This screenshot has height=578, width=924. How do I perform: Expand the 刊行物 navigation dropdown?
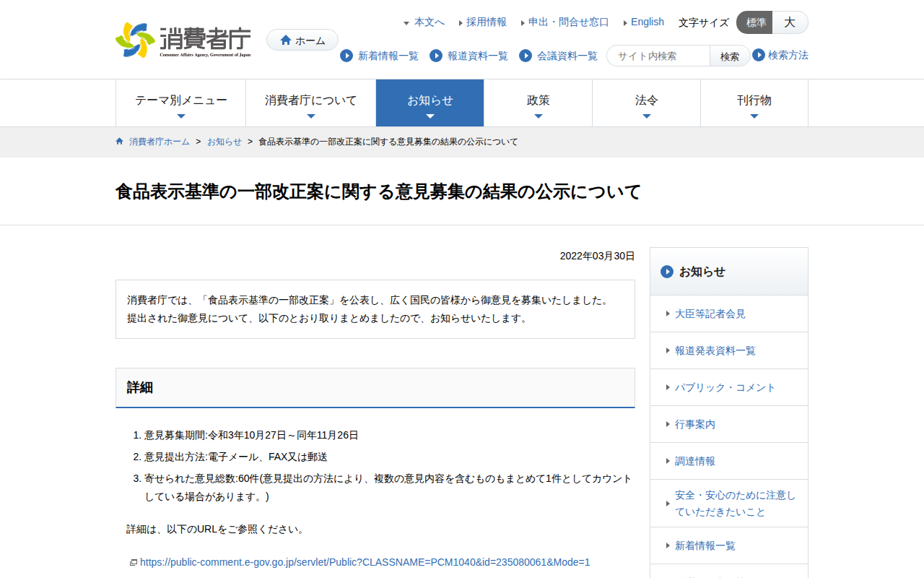click(x=754, y=101)
